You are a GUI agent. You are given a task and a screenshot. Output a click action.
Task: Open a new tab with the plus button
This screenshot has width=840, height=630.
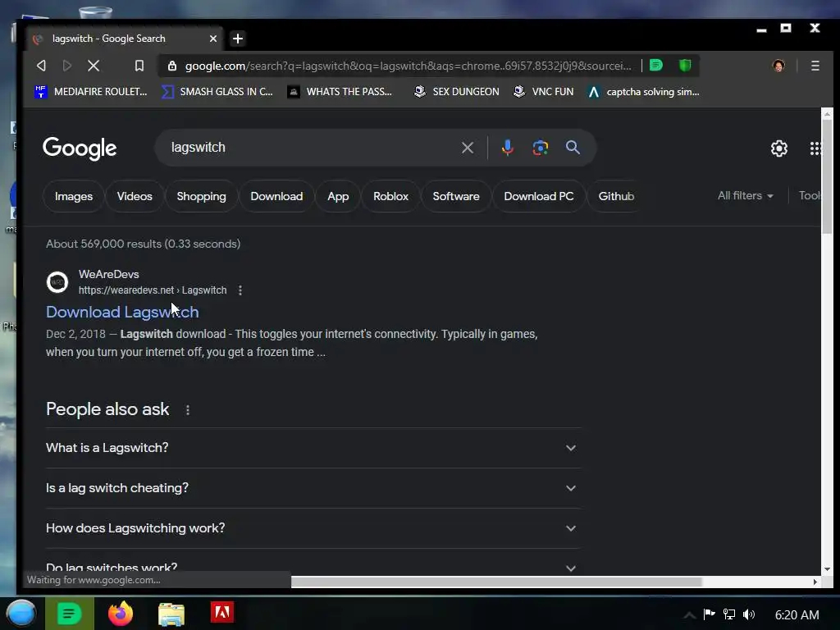[x=238, y=39]
